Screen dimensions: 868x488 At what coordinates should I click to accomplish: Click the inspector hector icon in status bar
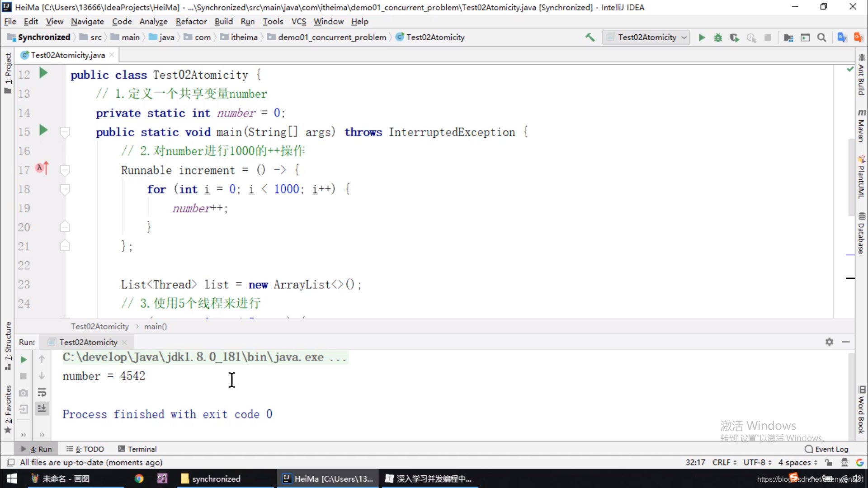coord(844,462)
